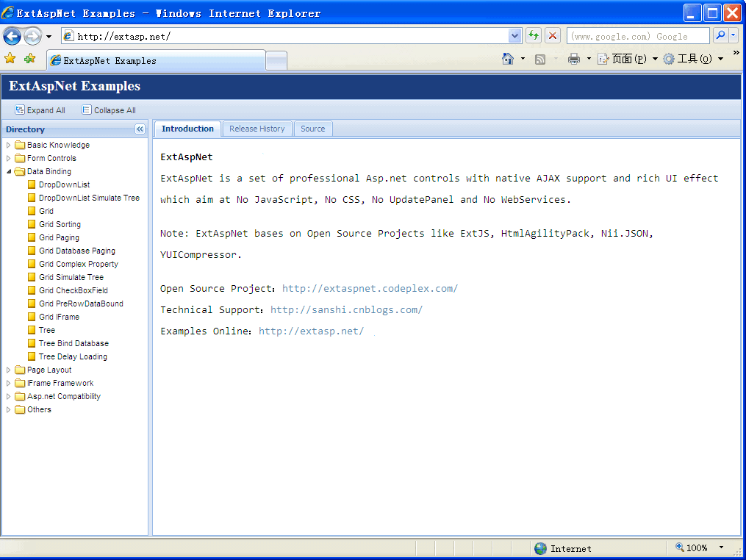Click the Grid node icon

pyautogui.click(x=32, y=211)
